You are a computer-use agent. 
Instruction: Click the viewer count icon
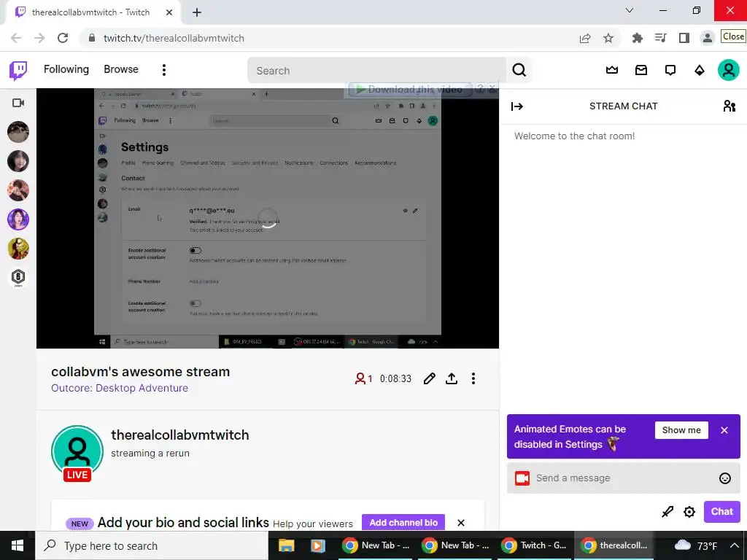pyautogui.click(x=360, y=378)
